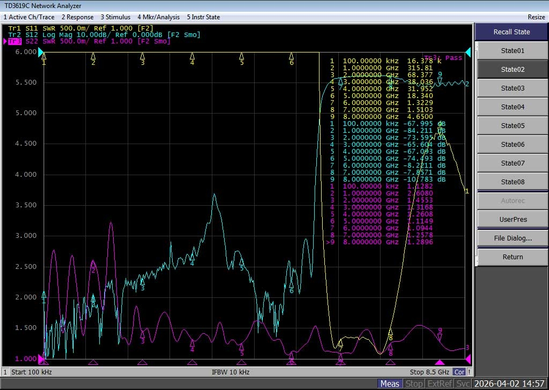
Task: Click cyan reference position arrow at top left
Action: pyautogui.click(x=41, y=53)
